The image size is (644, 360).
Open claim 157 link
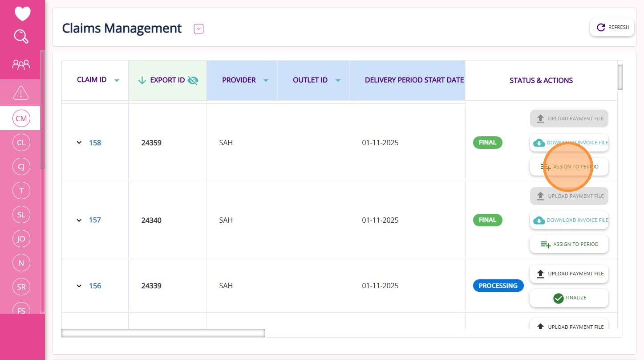pos(95,220)
